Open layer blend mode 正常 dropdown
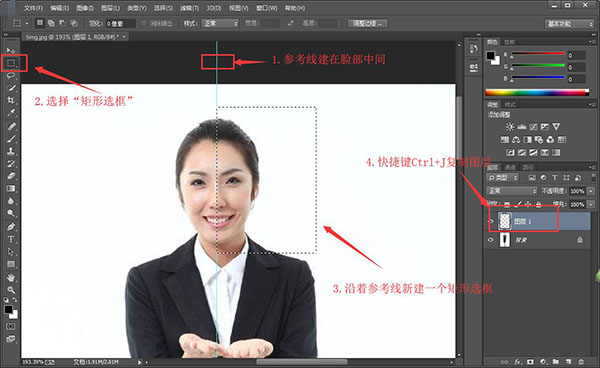 [512, 191]
